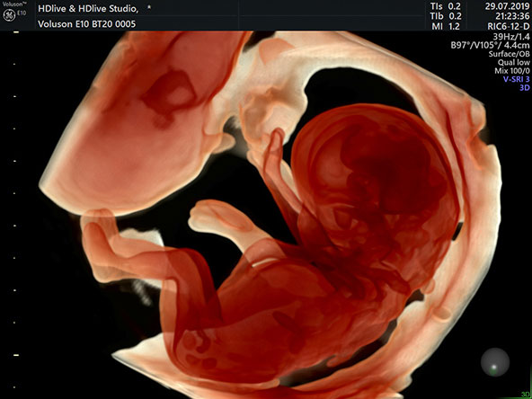Click the MI 1.2 mechanical index
Screen dimensions: 532x399
click(447, 26)
